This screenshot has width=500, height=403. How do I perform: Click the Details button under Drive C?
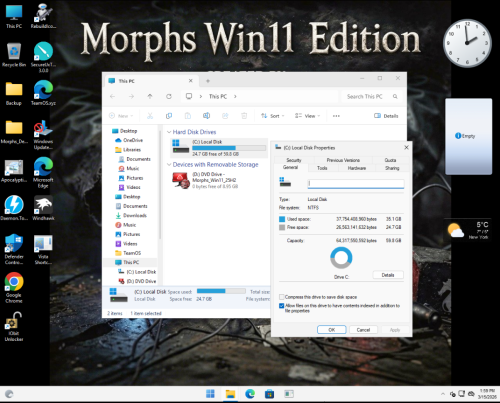(x=388, y=275)
